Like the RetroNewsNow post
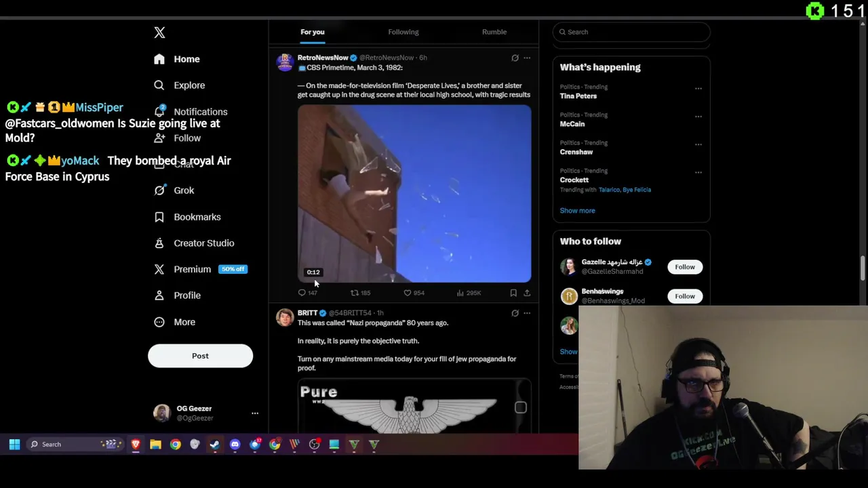The image size is (868, 488). click(414, 293)
